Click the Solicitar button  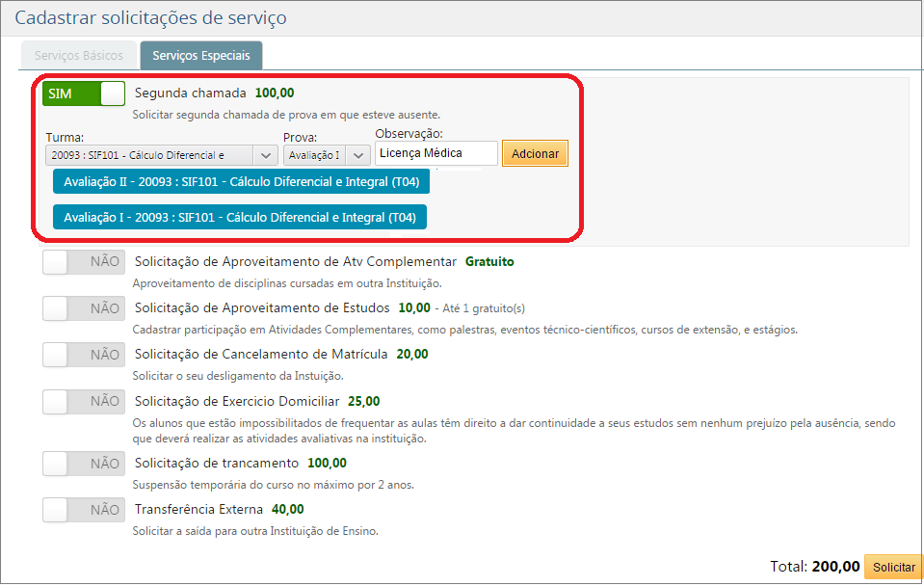pyautogui.click(x=893, y=568)
